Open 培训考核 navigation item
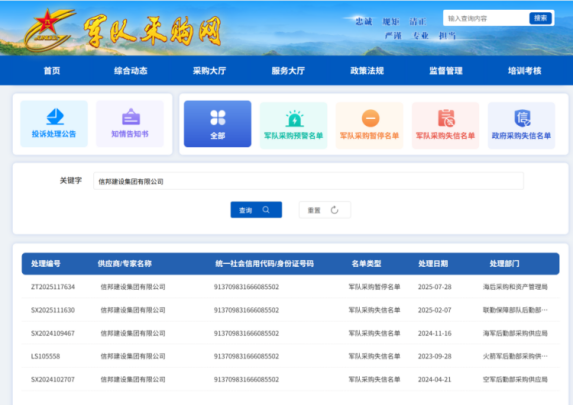573x406 pixels. tap(525, 71)
